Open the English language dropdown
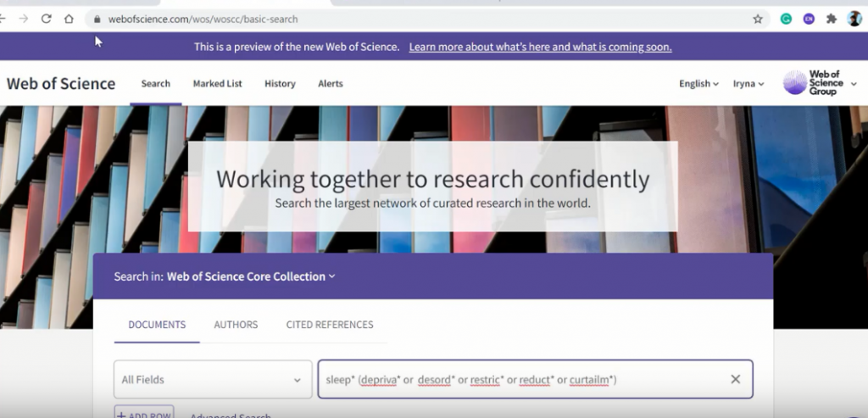 point(698,84)
